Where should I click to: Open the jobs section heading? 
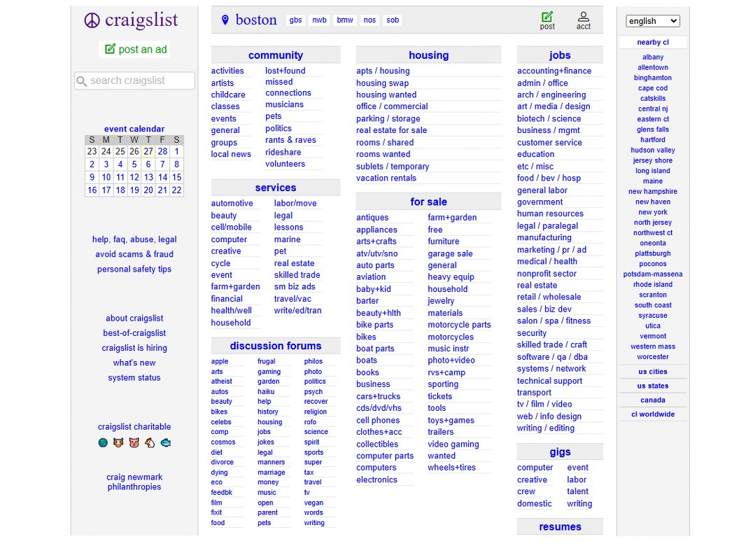pyautogui.click(x=559, y=55)
